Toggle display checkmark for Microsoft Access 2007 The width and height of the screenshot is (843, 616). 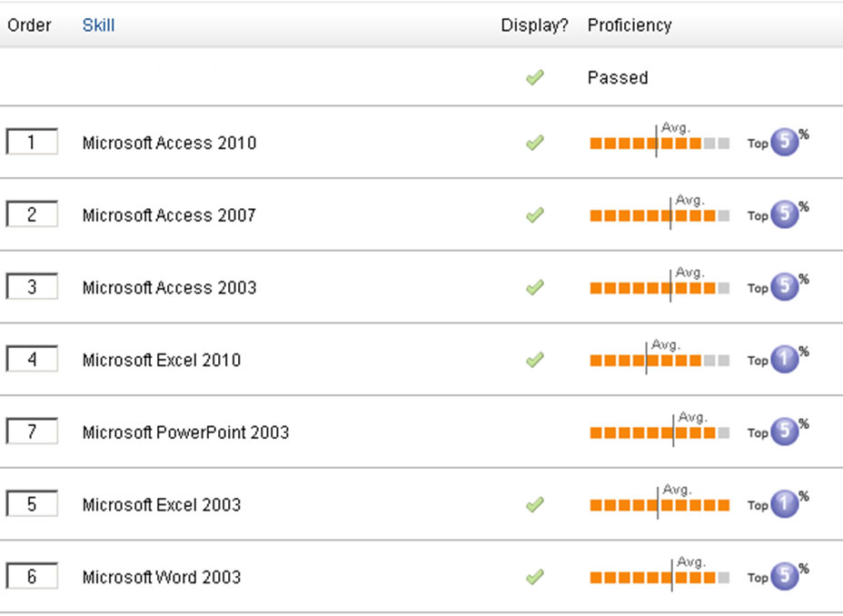(535, 215)
